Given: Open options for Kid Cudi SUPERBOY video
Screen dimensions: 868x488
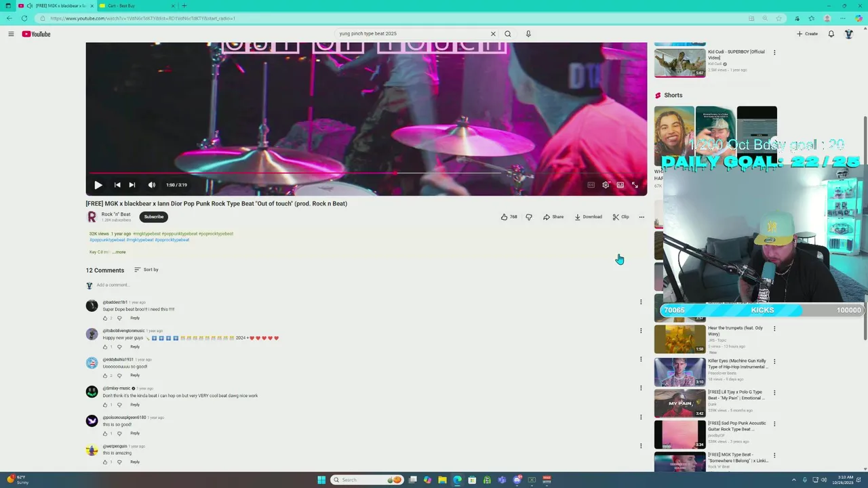Looking at the screenshot, I should click(774, 53).
